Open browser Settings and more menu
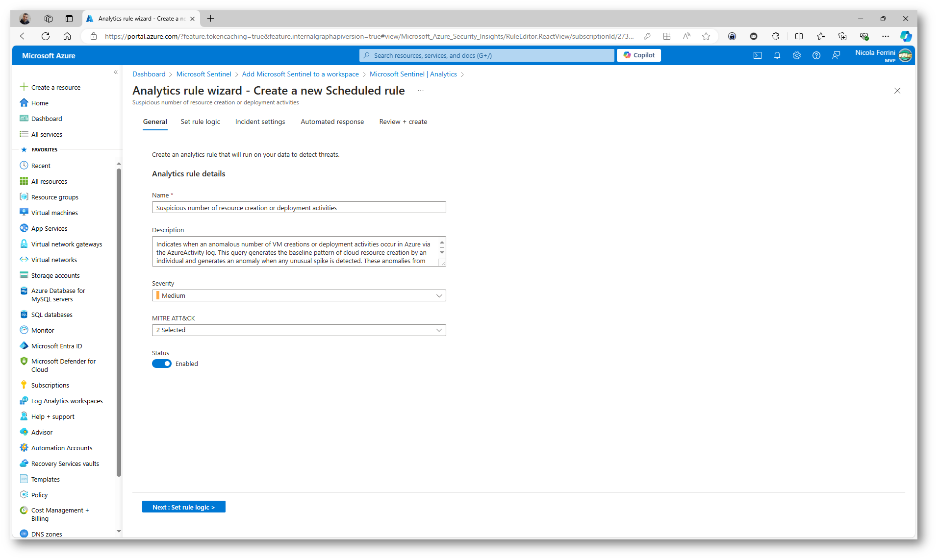 coord(886,36)
